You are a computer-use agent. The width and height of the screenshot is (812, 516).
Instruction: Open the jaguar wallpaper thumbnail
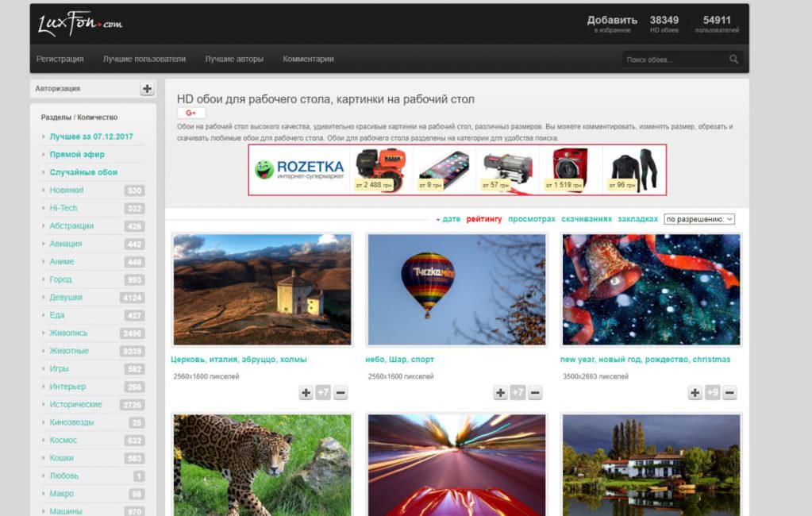262,464
